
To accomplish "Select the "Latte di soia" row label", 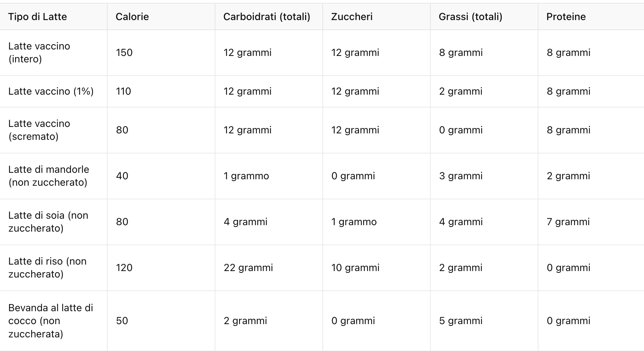I will click(x=48, y=222).
